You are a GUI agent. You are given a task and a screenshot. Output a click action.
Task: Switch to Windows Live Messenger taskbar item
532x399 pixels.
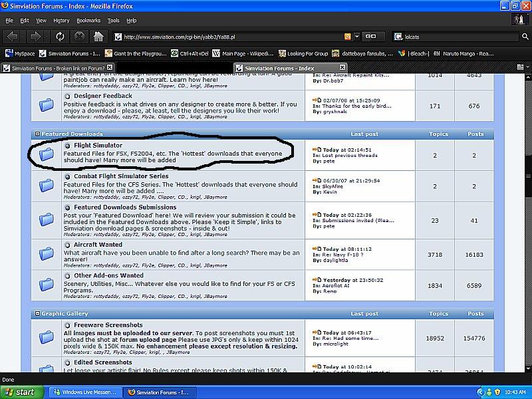[x=86, y=392]
